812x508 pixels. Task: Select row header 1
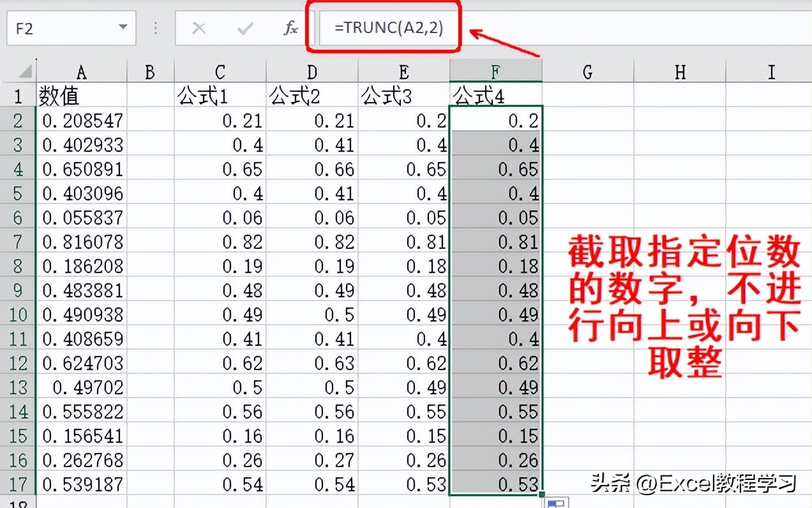[19, 96]
